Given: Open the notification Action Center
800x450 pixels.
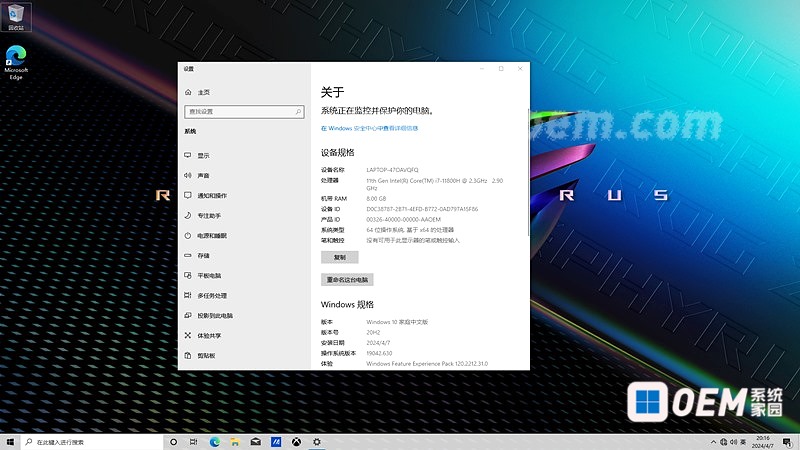Looking at the screenshot, I should [788, 442].
